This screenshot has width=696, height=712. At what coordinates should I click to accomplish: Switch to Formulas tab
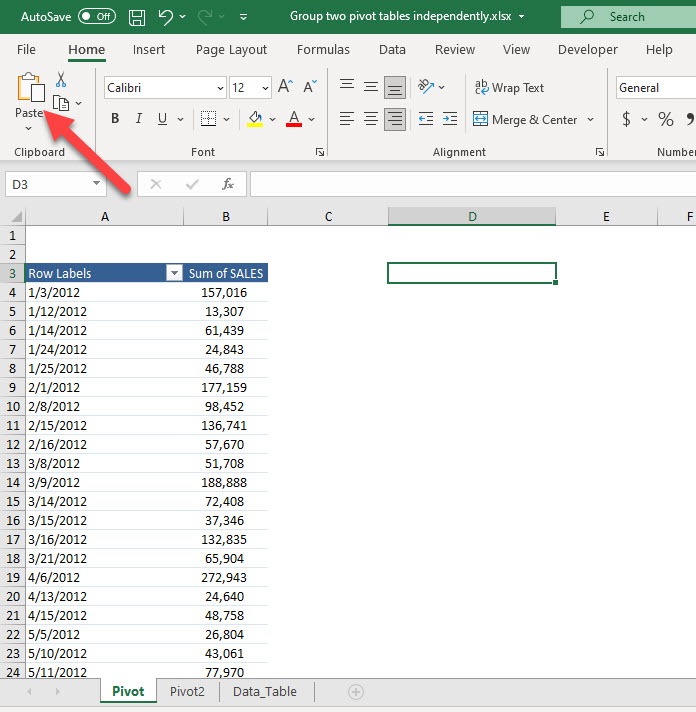point(323,49)
